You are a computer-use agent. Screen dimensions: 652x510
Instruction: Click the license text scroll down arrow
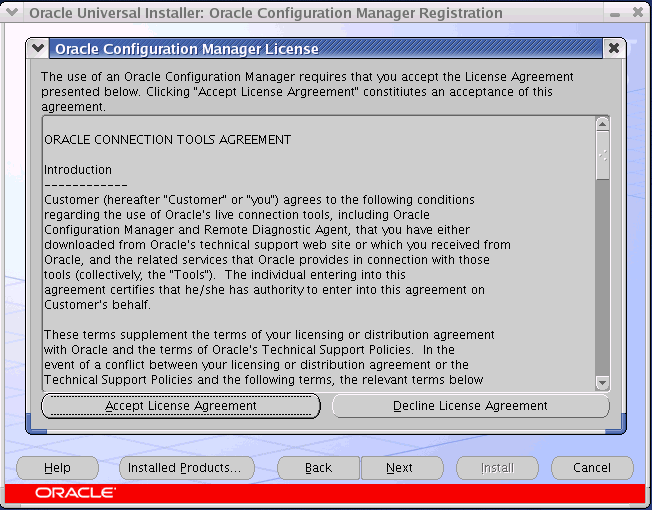602,382
